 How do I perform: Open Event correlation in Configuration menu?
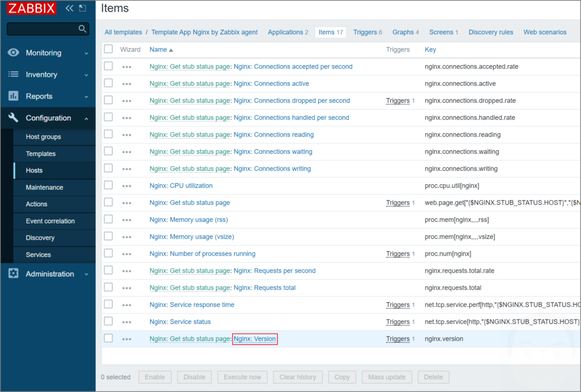50,221
